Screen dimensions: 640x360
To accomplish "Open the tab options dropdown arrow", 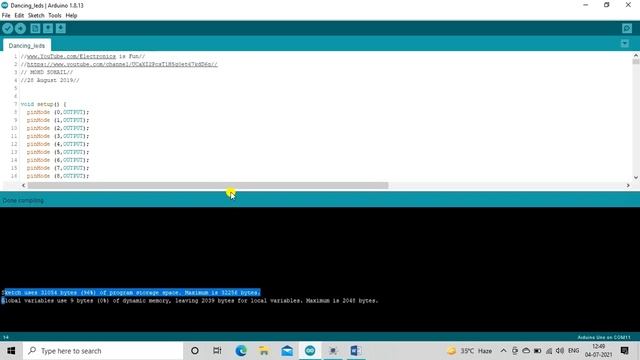I will point(624,43).
